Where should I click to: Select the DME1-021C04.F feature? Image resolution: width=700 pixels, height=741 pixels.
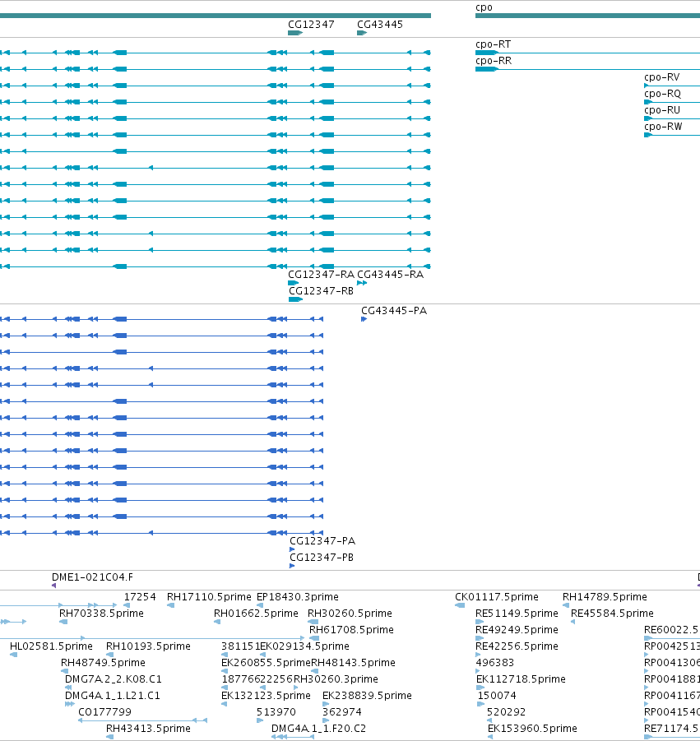tap(92, 577)
